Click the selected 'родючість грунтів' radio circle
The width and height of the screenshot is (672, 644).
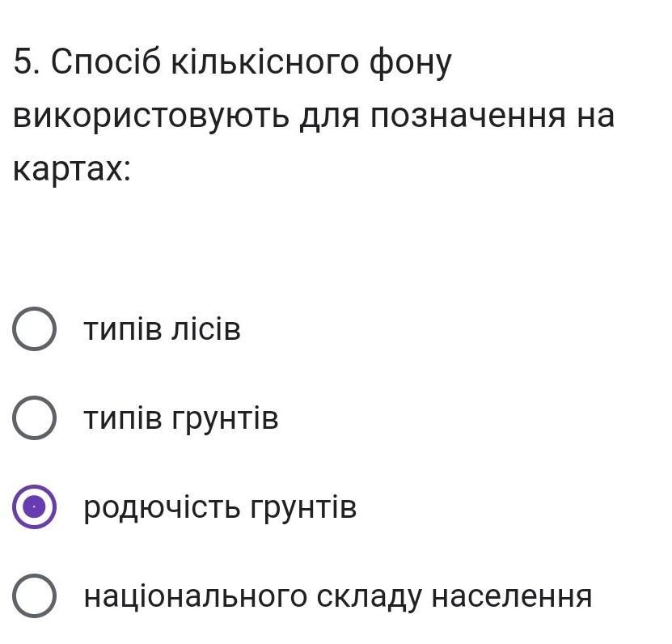tap(34, 506)
